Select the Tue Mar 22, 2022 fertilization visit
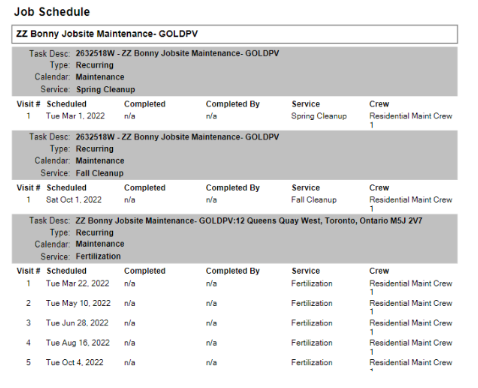 tap(77, 283)
